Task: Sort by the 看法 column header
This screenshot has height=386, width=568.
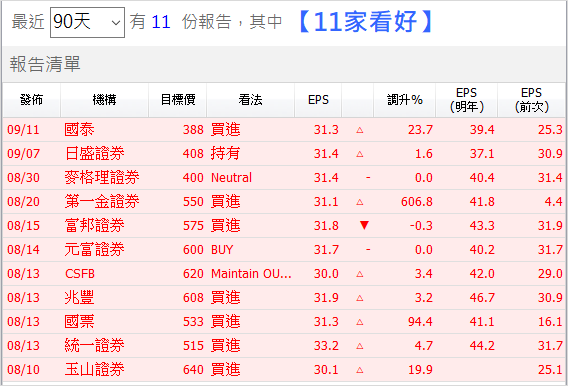Action: click(250, 100)
